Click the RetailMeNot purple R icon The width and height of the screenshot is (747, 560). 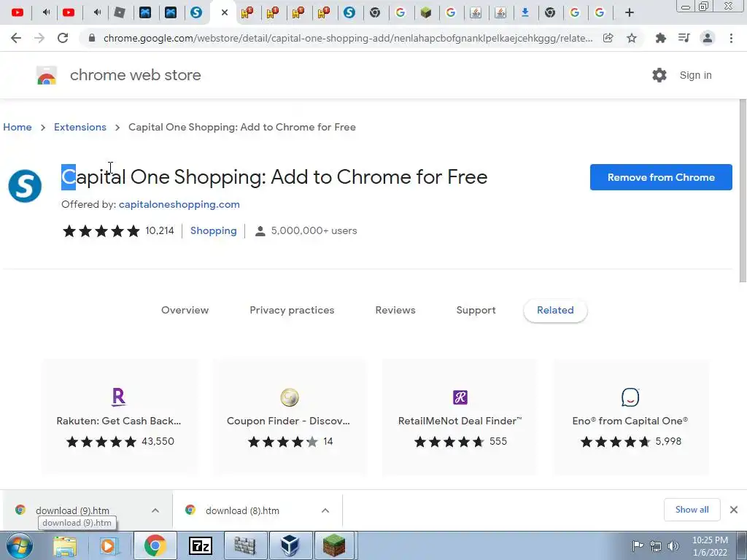(460, 397)
